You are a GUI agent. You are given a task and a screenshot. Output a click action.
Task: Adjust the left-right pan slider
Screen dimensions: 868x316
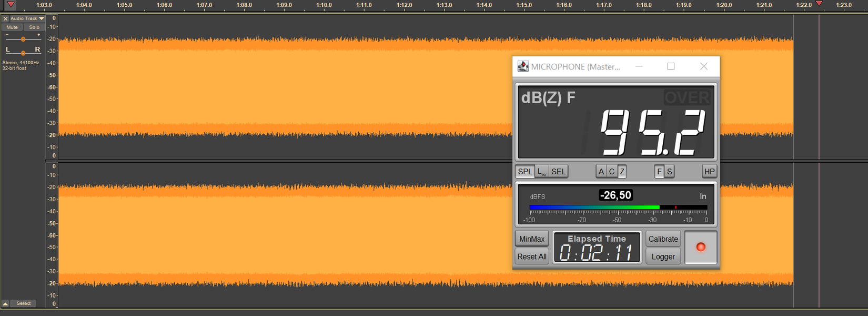(23, 53)
